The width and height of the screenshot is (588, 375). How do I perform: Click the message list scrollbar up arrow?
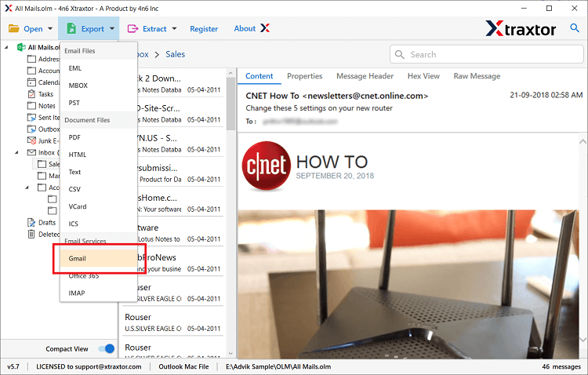(230, 73)
